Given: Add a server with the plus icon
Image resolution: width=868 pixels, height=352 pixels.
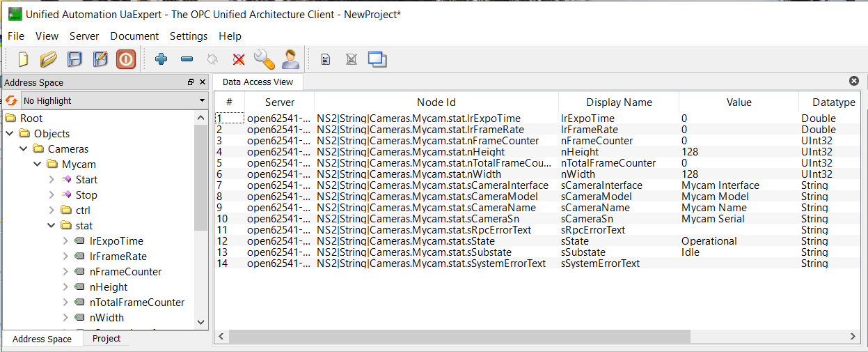Looking at the screenshot, I should pos(161,59).
